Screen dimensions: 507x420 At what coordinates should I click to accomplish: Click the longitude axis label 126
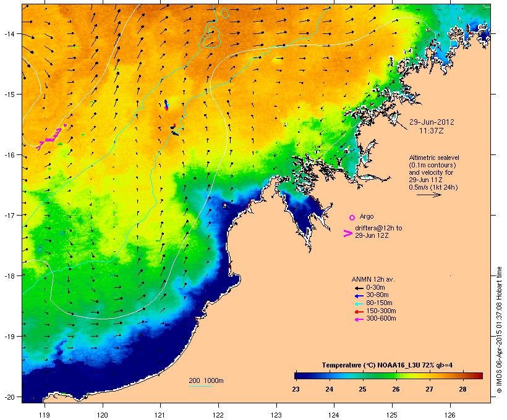(449, 415)
